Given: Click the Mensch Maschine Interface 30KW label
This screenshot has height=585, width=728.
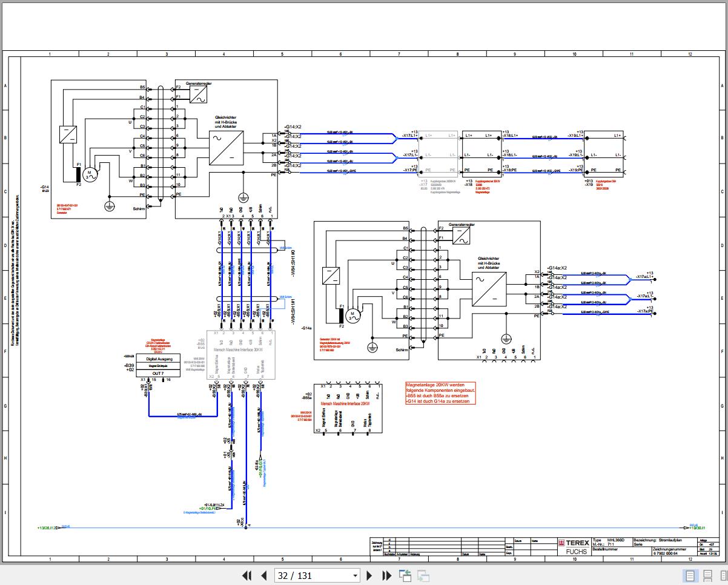Looking at the screenshot, I should [x=239, y=349].
